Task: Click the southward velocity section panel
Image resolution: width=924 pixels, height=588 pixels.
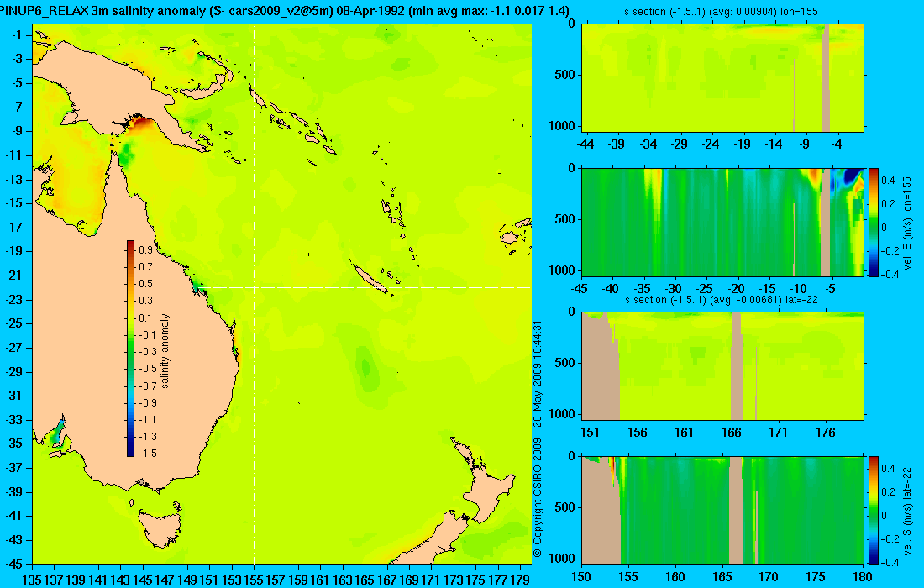Action: (722, 510)
